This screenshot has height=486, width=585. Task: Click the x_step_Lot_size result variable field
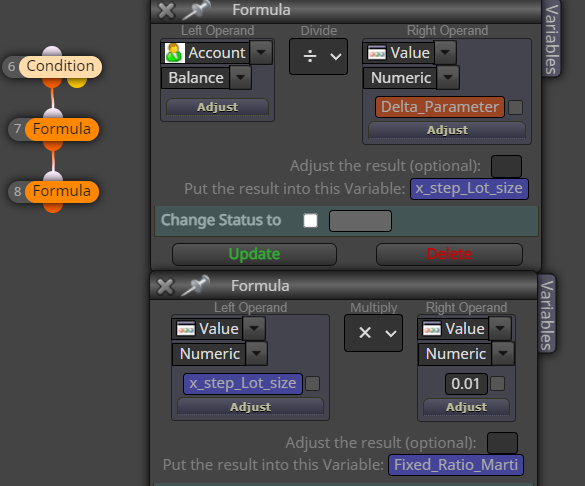click(469, 189)
